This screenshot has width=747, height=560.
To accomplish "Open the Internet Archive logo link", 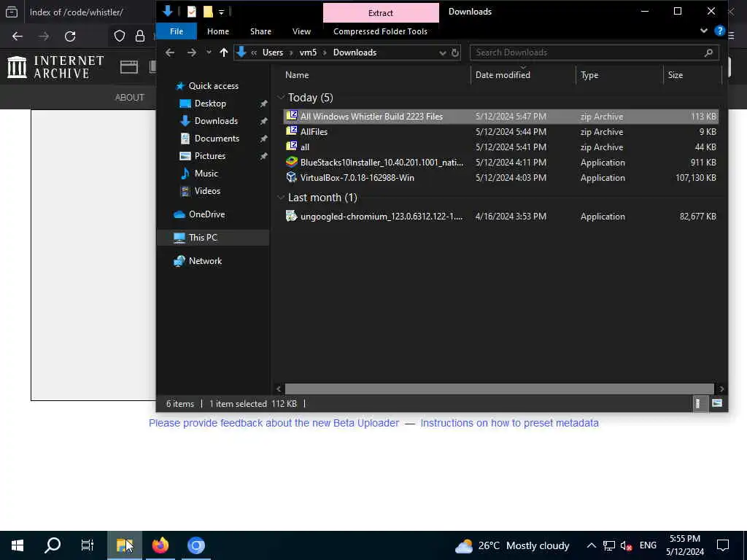I will [55, 67].
